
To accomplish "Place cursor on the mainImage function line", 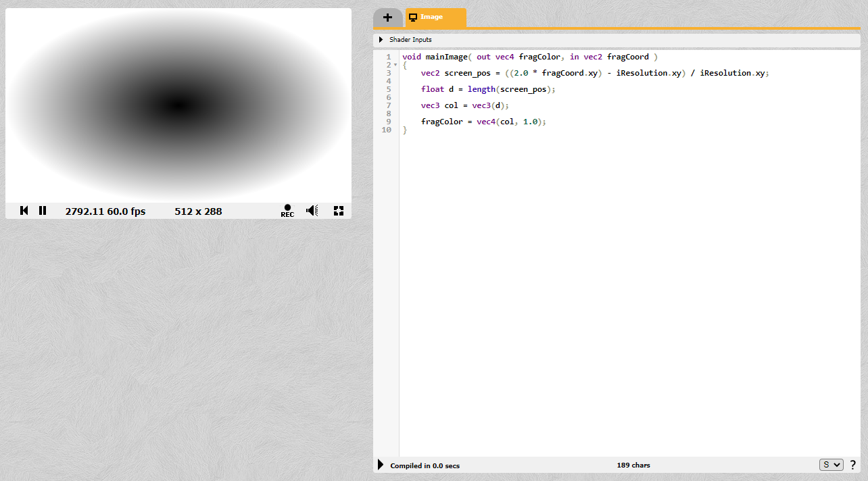I will point(530,57).
